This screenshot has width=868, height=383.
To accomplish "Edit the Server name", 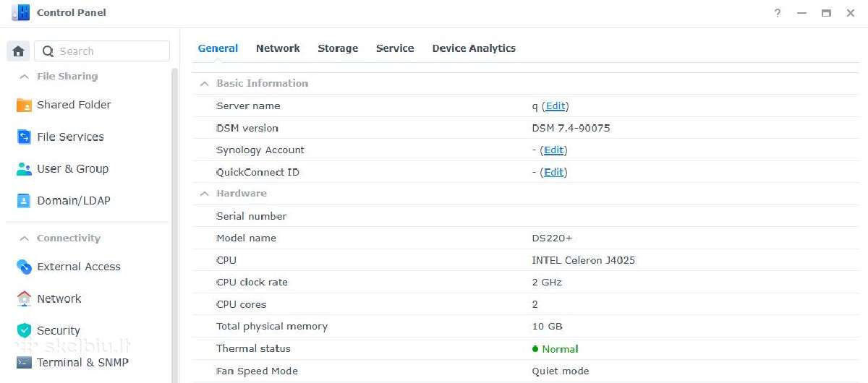I will [556, 106].
